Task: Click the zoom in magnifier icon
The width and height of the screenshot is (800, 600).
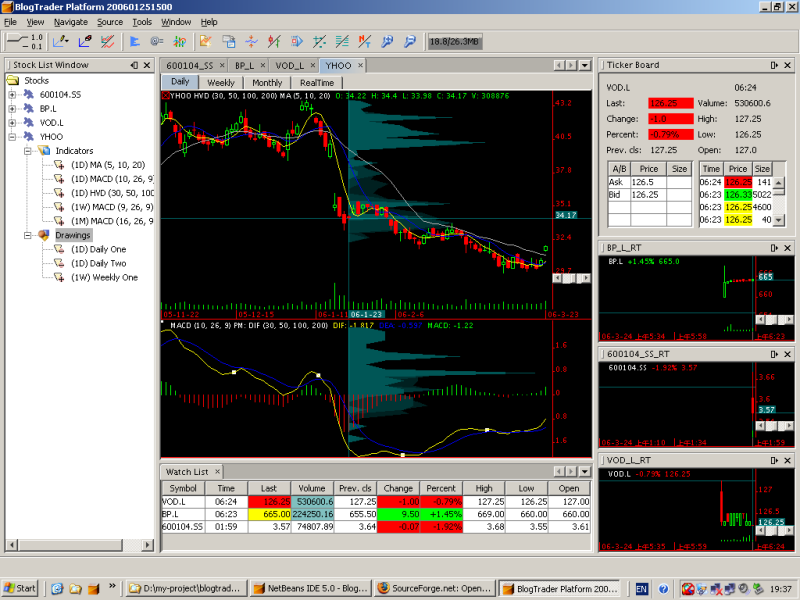Action: [x=387, y=41]
